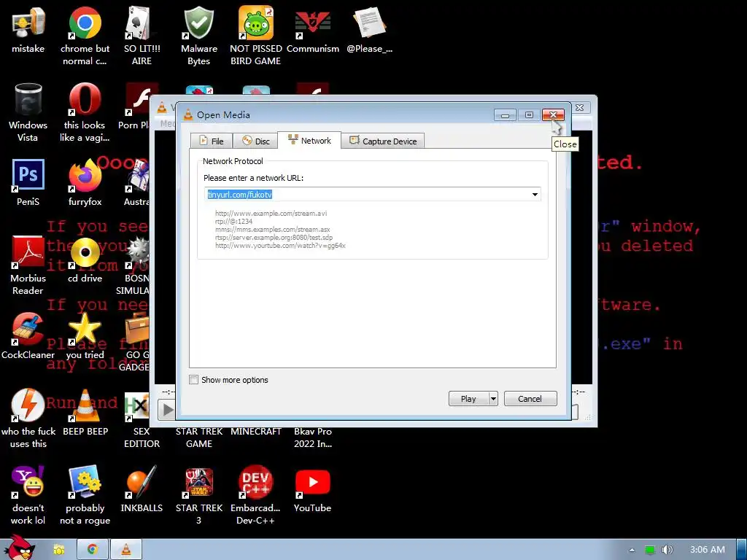Launch CockCleaner CCleaner shortcut
Screen dimensions: 747x560
click(28, 335)
